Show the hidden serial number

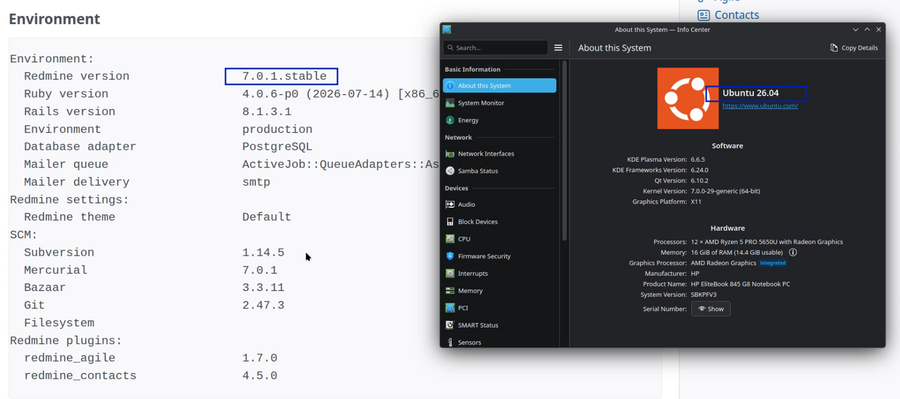[x=711, y=309]
